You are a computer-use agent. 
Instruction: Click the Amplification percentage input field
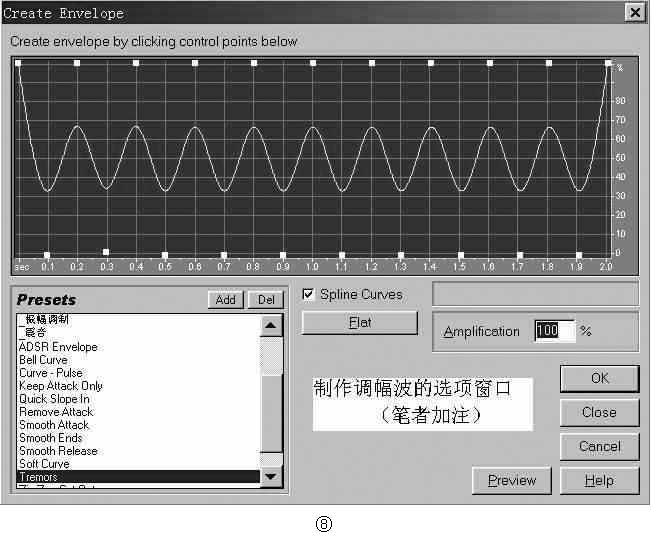tap(555, 331)
